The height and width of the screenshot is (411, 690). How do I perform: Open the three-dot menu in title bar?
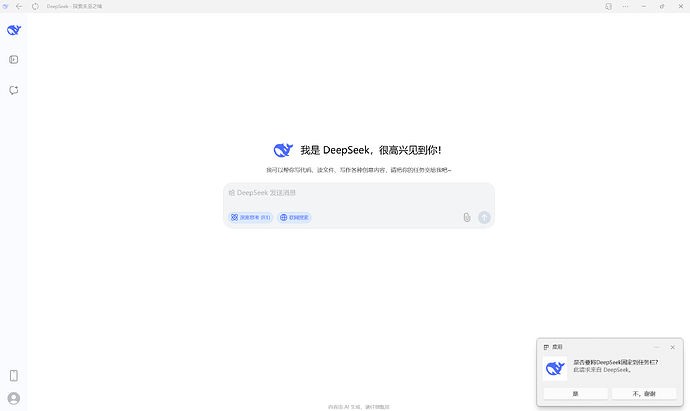[x=625, y=7]
